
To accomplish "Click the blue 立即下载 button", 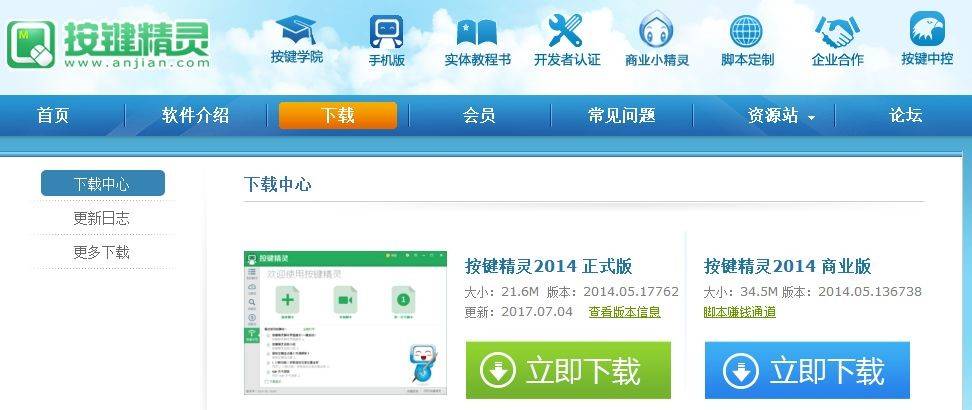I will click(807, 370).
